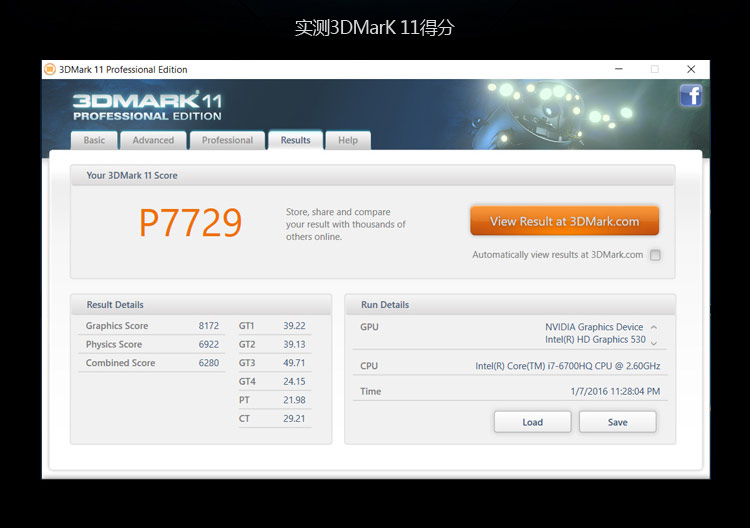Click the Run Details header

[x=385, y=305]
